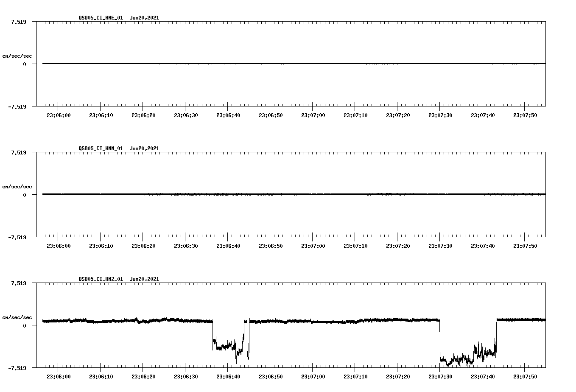The image size is (576, 392).
Task: Click 23:06:50 time label under HNN plot
Action: [x=271, y=246]
